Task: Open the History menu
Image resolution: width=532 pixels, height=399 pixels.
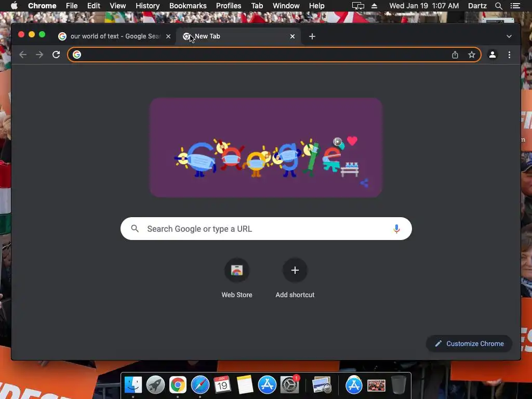Action: point(148,6)
